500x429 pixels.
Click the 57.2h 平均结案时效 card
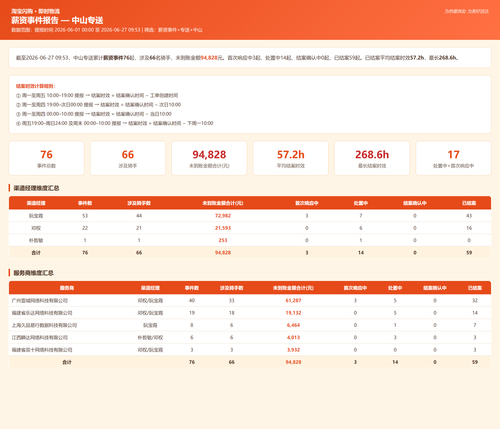coord(291,158)
